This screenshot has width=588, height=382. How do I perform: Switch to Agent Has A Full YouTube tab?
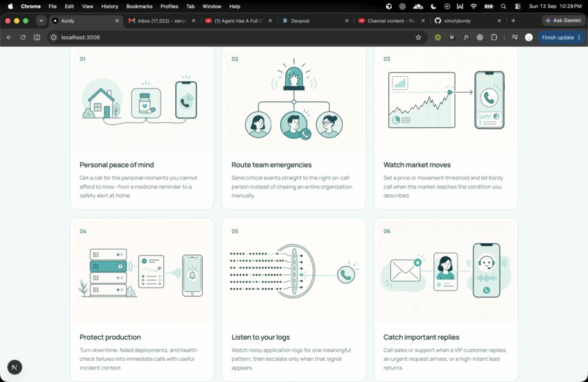point(238,20)
